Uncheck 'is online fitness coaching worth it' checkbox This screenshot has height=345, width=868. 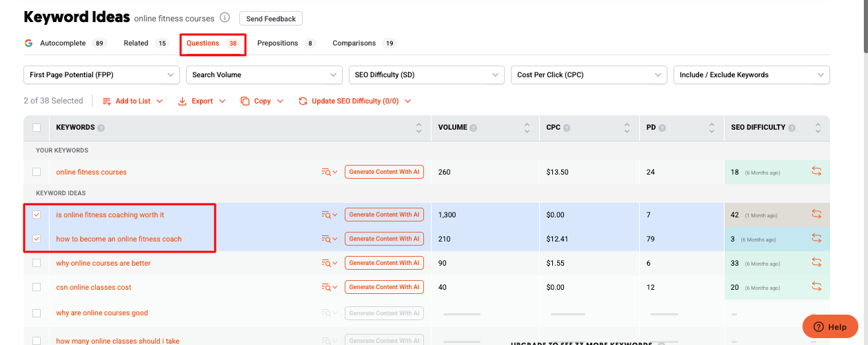click(x=37, y=215)
